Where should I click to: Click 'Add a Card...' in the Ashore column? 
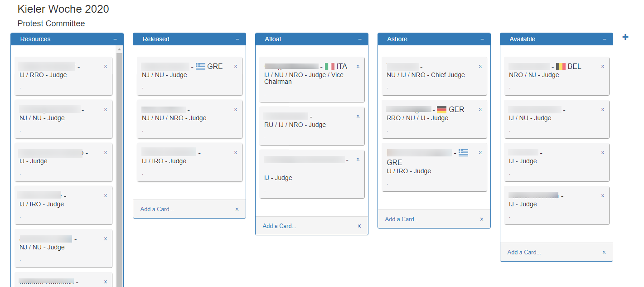[x=402, y=219]
